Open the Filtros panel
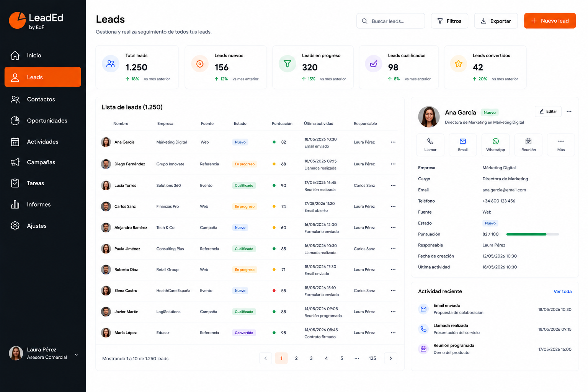The image size is (588, 392). pyautogui.click(x=449, y=21)
